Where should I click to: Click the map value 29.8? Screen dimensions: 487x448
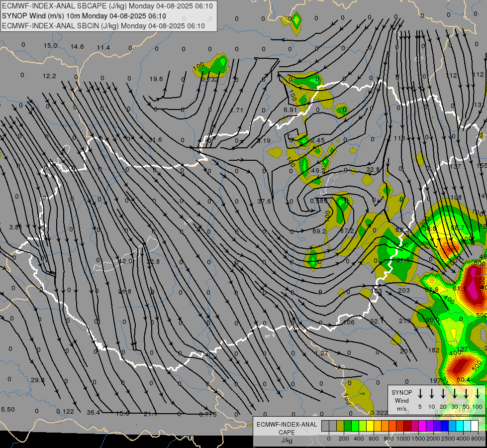point(38,380)
